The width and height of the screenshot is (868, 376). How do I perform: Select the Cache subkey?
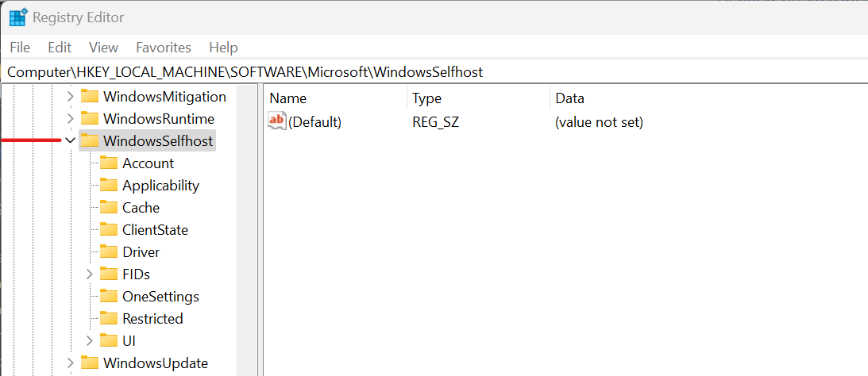click(x=141, y=208)
